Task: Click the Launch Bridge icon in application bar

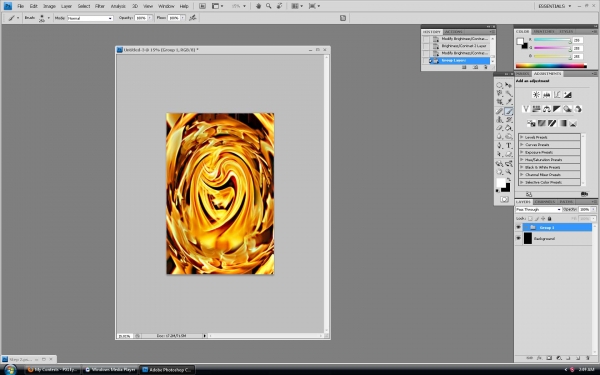Action: [x=202, y=6]
